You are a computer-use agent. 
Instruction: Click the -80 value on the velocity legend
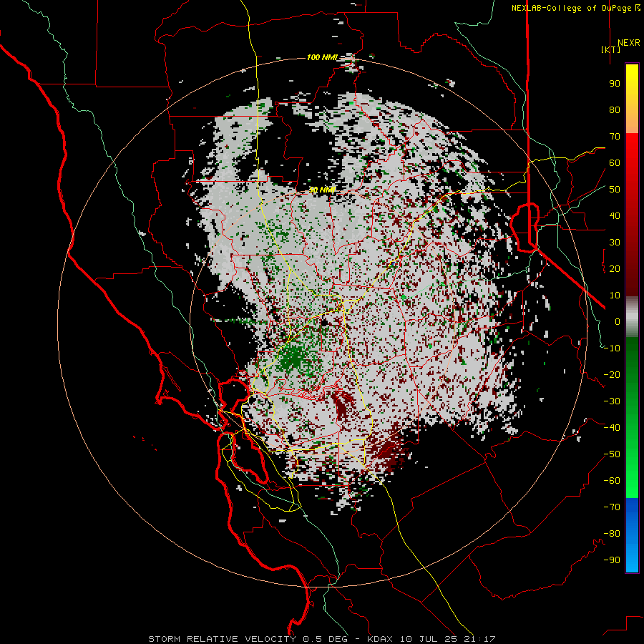[612, 534]
